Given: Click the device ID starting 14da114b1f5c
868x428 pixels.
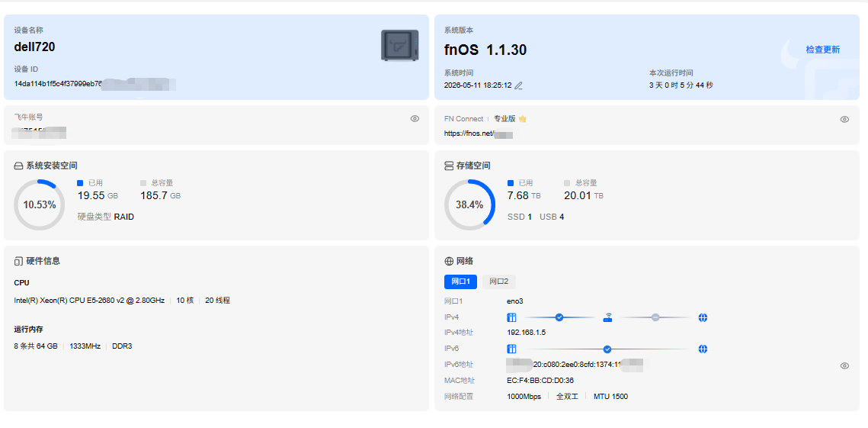Looking at the screenshot, I should (58, 84).
